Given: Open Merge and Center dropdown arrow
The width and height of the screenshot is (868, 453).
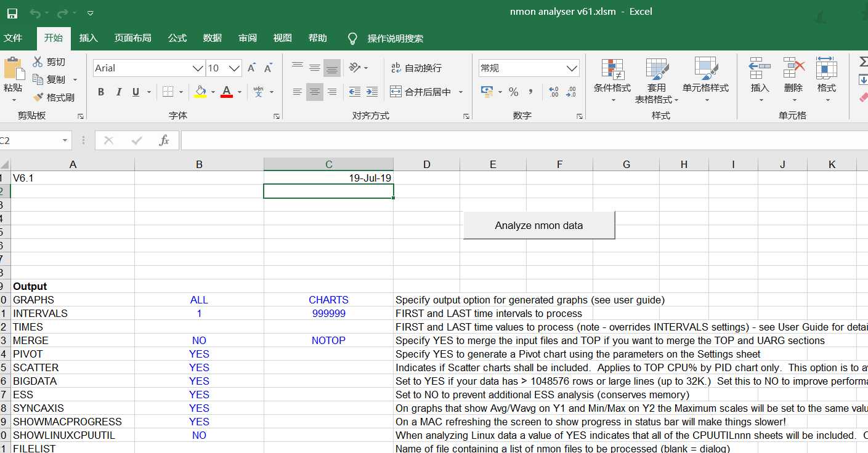Looking at the screenshot, I should point(461,92).
